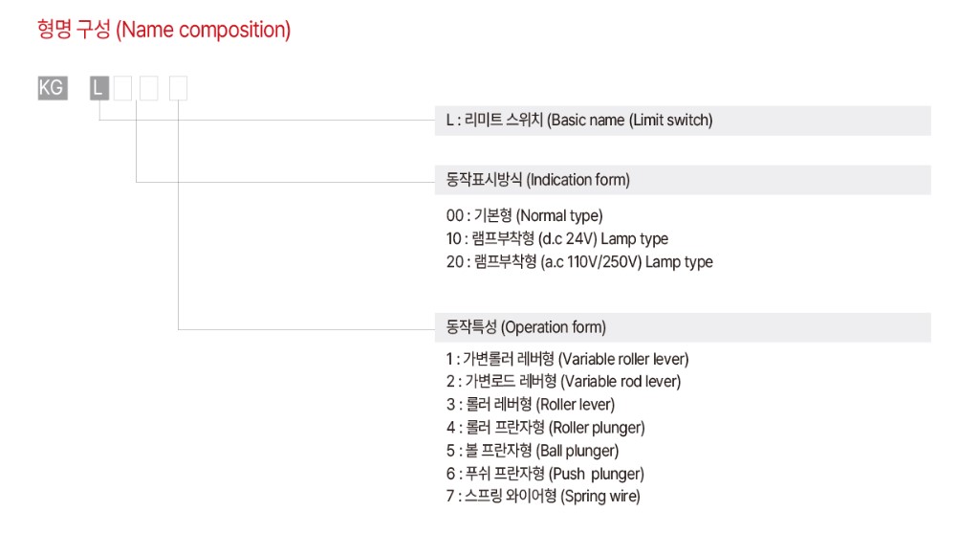Select option 5 Ball plunger
Viewport: 980px width, 533px height.
click(533, 451)
